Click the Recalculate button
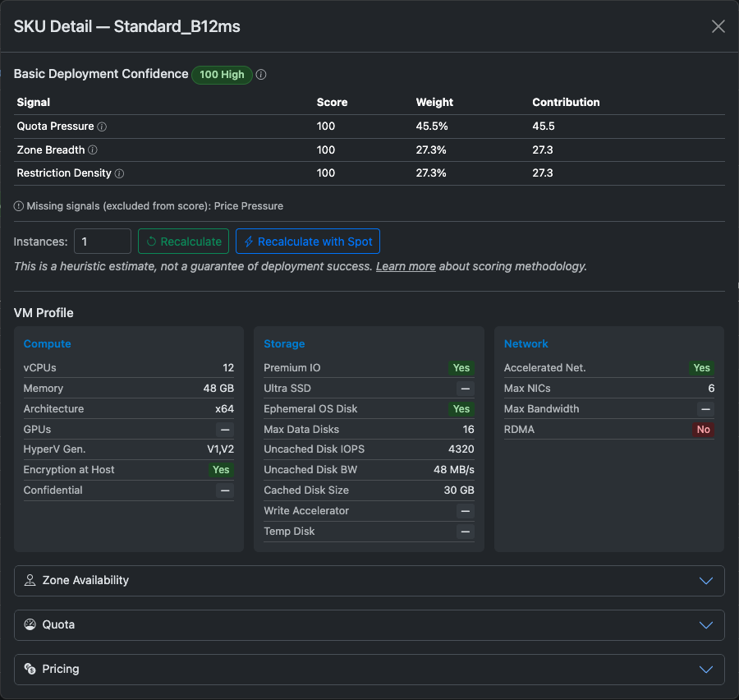This screenshot has width=739, height=700. point(183,241)
